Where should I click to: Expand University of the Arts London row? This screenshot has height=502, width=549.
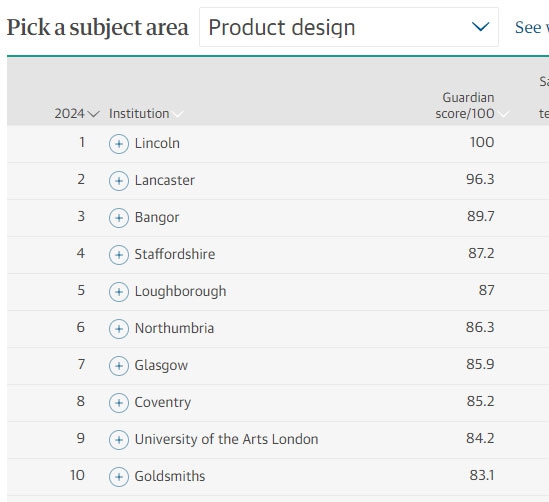[119, 440]
